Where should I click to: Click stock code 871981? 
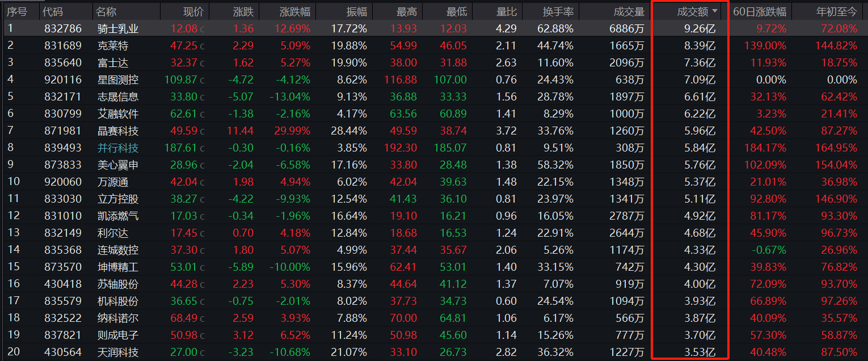coord(63,131)
